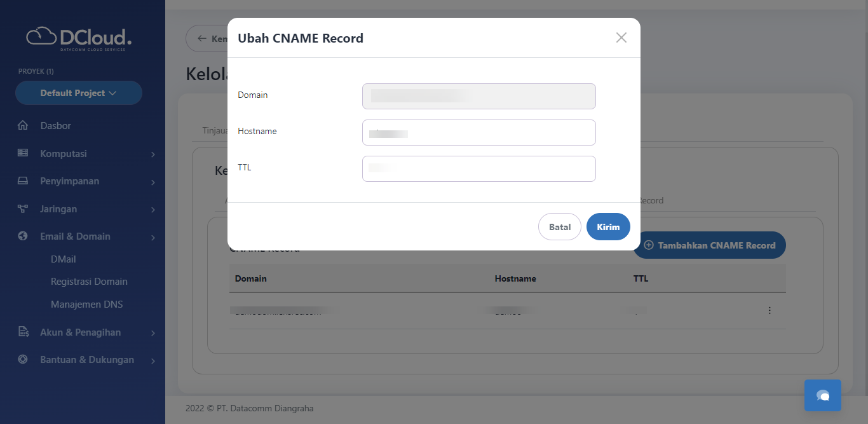Image resolution: width=868 pixels, height=424 pixels.
Task: Click the Komputasi server icon
Action: pos(23,153)
